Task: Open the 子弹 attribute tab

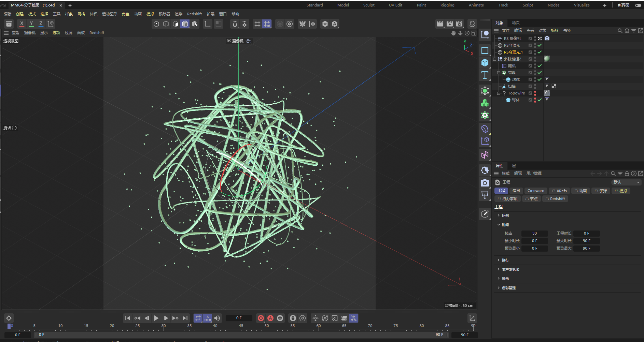Action: coord(601,191)
